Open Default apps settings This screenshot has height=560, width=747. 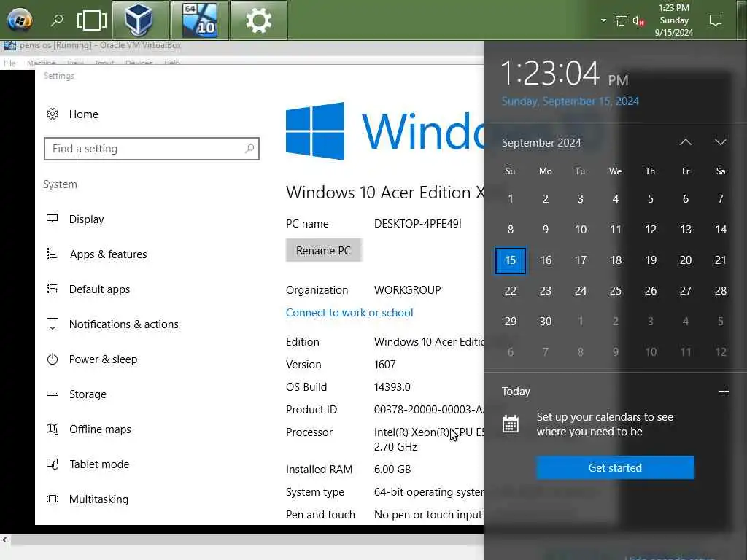click(x=88, y=289)
